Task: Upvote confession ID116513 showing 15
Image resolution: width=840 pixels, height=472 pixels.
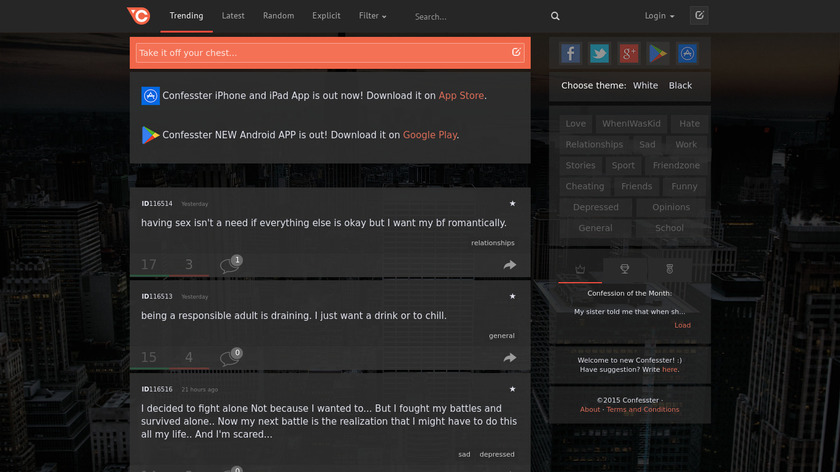Action: click(149, 357)
